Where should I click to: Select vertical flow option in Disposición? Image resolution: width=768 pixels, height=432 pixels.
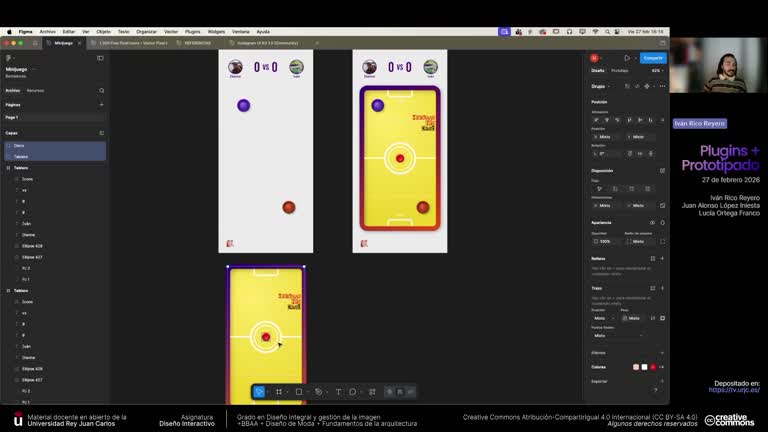pos(616,189)
